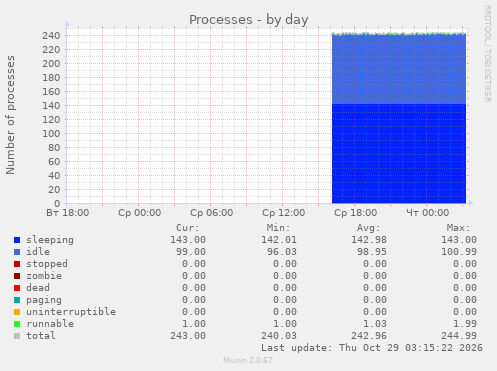Click the paging legend color swatch
Viewport: 497px width, 371px height.
[x=17, y=300]
